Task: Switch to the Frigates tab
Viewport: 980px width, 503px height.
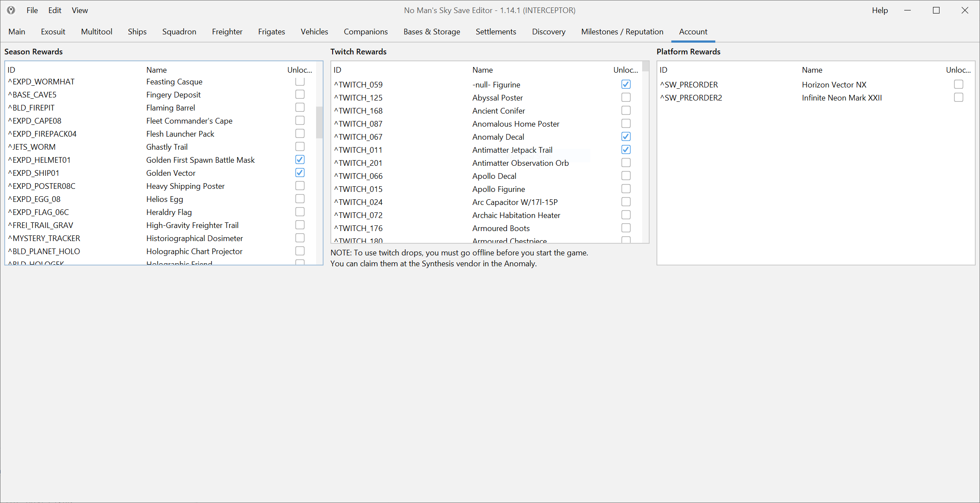Action: pyautogui.click(x=271, y=31)
